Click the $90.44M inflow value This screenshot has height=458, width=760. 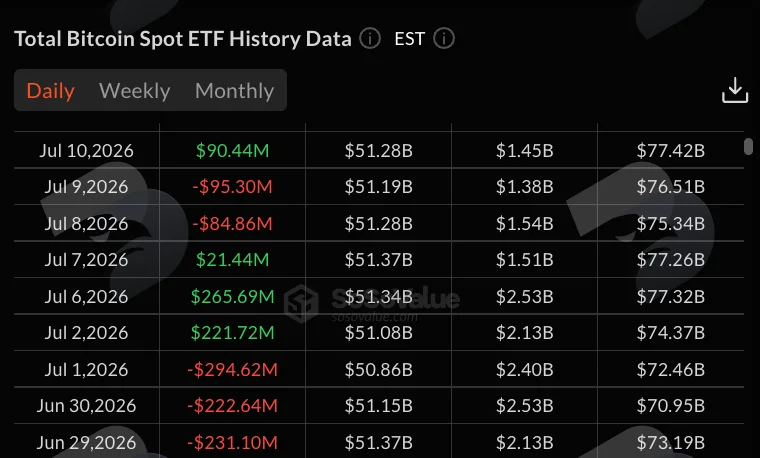(x=232, y=151)
